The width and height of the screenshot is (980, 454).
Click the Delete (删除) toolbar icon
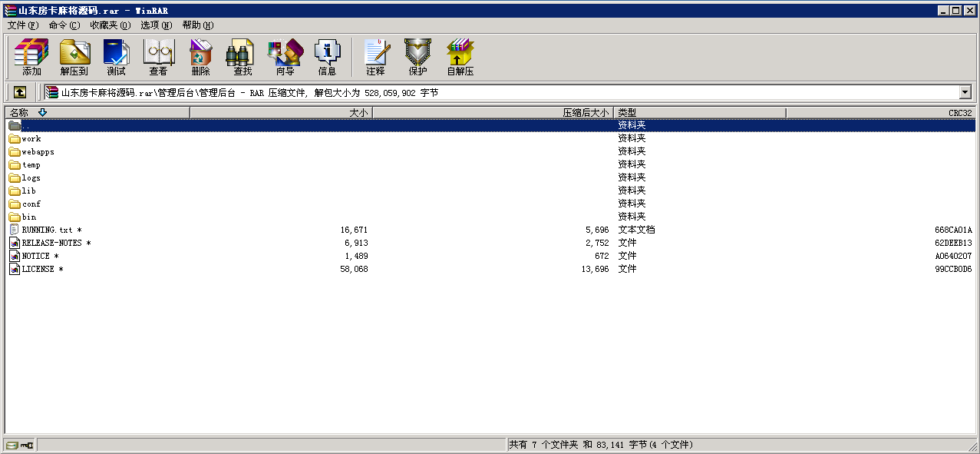[x=200, y=58]
